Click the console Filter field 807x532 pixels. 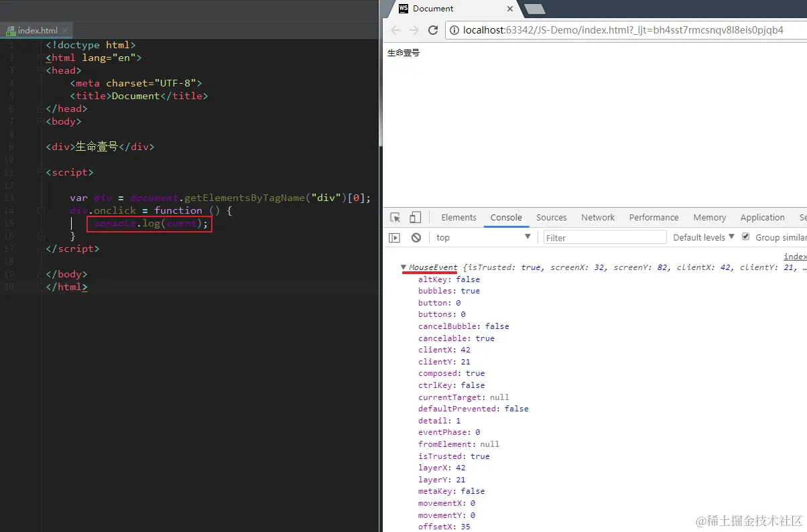605,237
